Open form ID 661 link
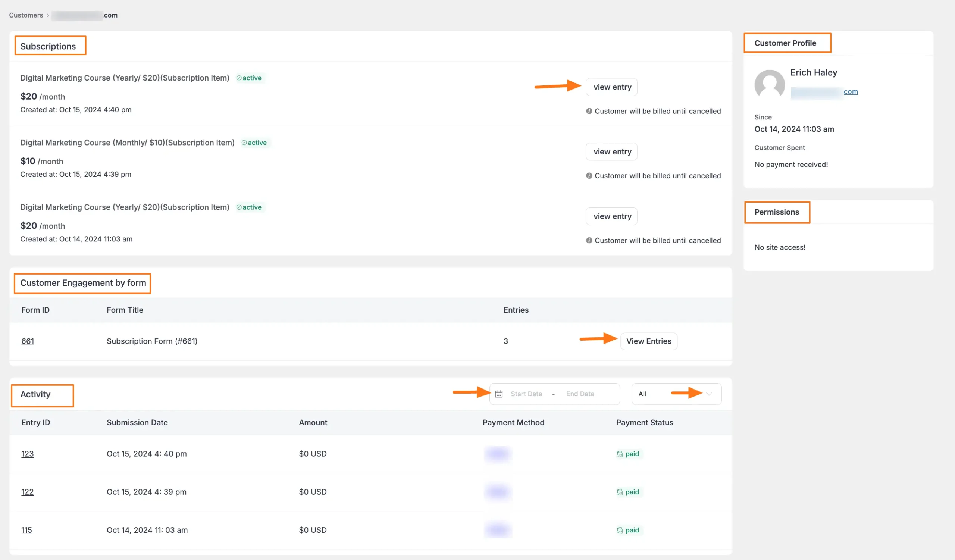 click(x=28, y=341)
